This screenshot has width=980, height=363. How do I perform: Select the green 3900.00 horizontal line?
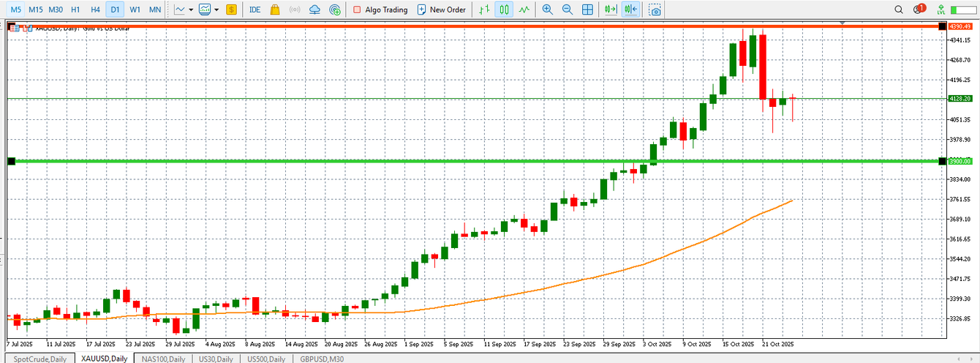click(x=439, y=161)
